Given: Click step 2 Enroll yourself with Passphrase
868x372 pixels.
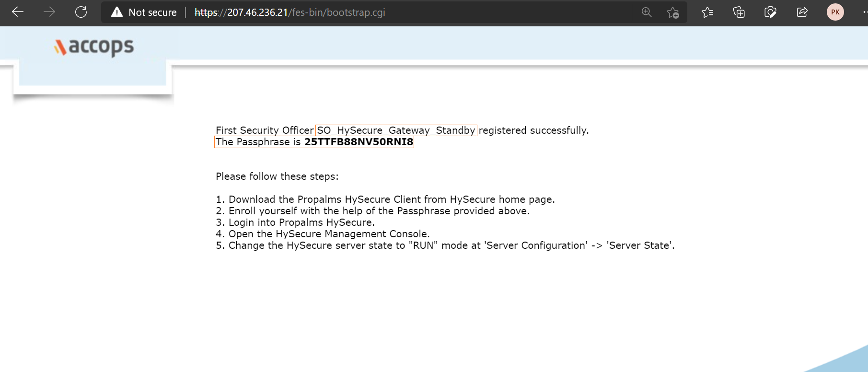Looking at the screenshot, I should click(x=373, y=211).
